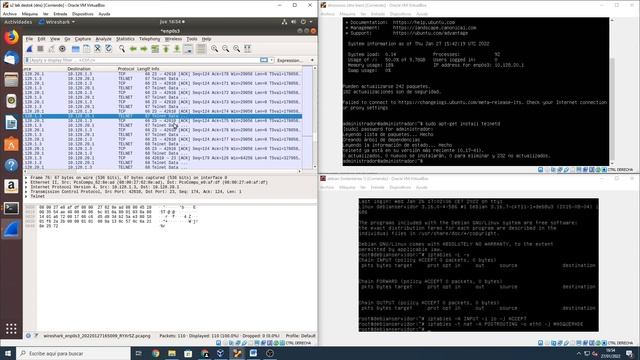Image resolution: width=640 pixels, height=360 pixels.
Task: Open Files manager from dock
Action: 11,80
